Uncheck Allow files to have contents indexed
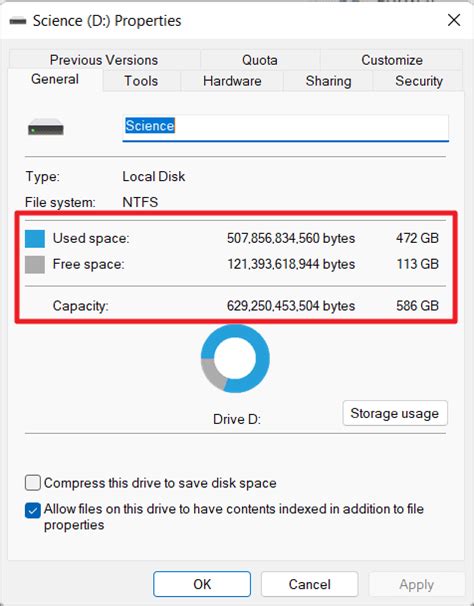This screenshot has width=474, height=606. [33, 510]
